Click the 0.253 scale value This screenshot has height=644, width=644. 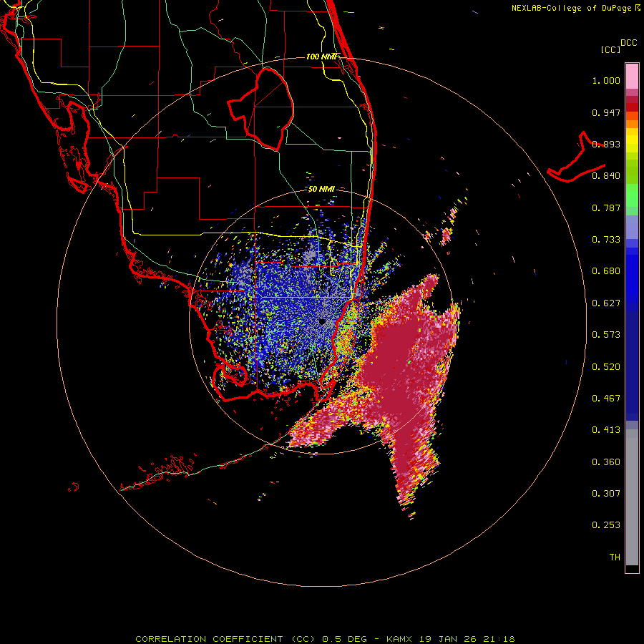(606, 525)
